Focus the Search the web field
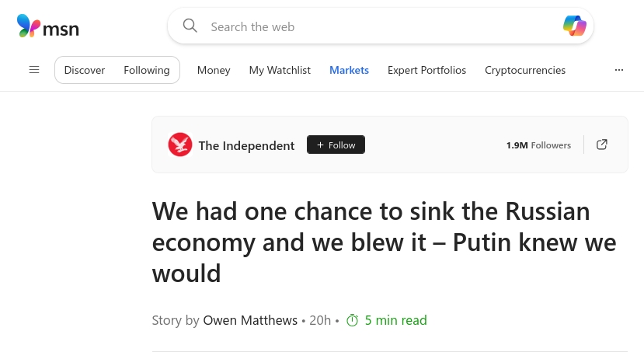This screenshot has height=359, width=644. point(381,26)
